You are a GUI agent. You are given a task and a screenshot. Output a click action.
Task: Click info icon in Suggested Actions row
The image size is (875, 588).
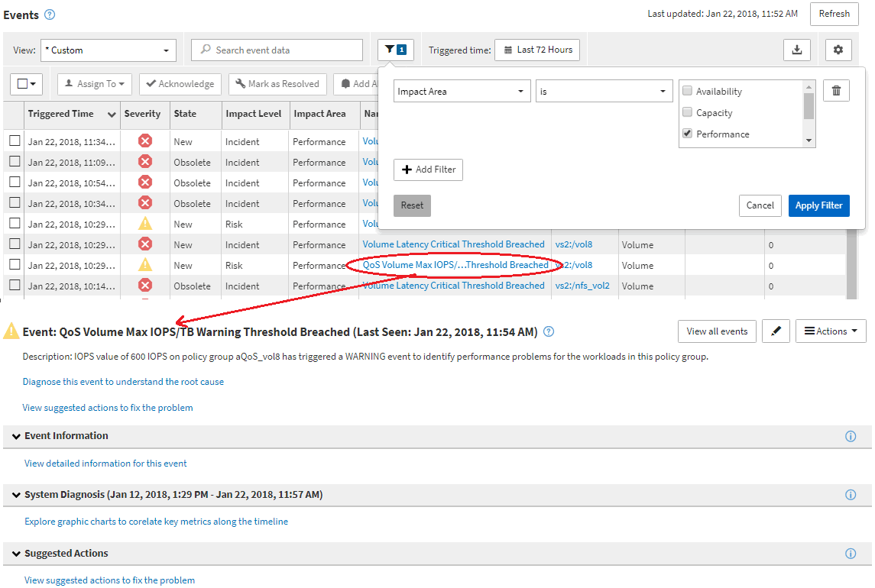pyautogui.click(x=851, y=554)
